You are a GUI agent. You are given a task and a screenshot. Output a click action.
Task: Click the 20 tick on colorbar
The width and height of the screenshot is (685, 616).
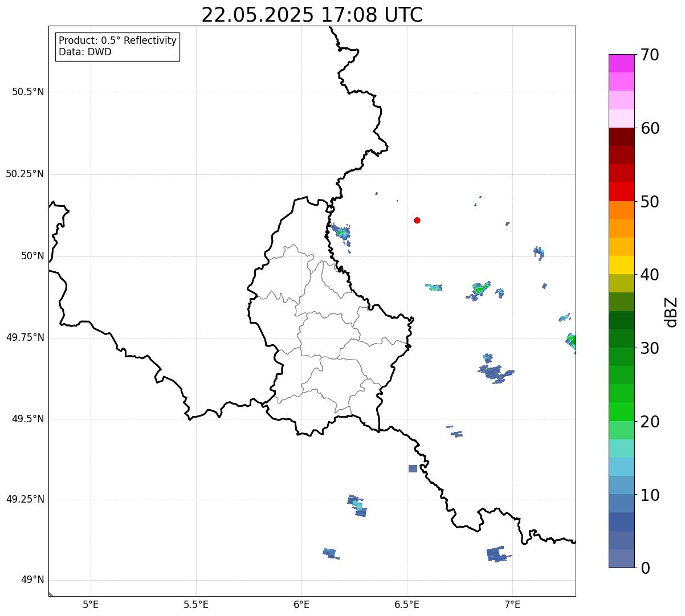click(x=650, y=422)
